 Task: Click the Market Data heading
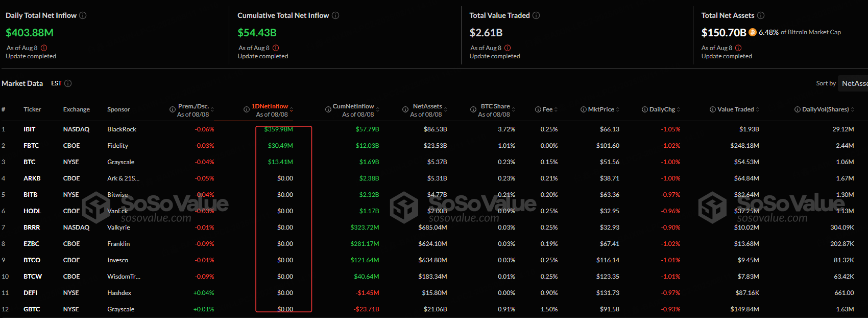tap(22, 83)
